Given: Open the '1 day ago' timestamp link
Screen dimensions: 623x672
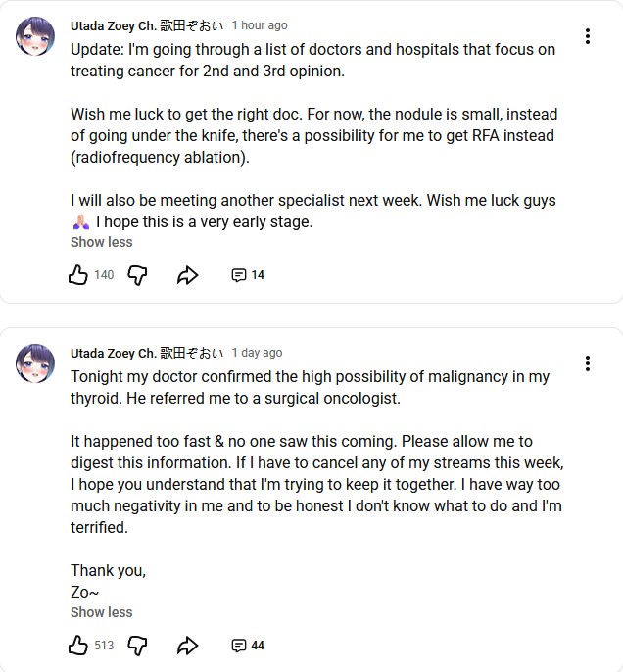Looking at the screenshot, I should click(257, 353).
